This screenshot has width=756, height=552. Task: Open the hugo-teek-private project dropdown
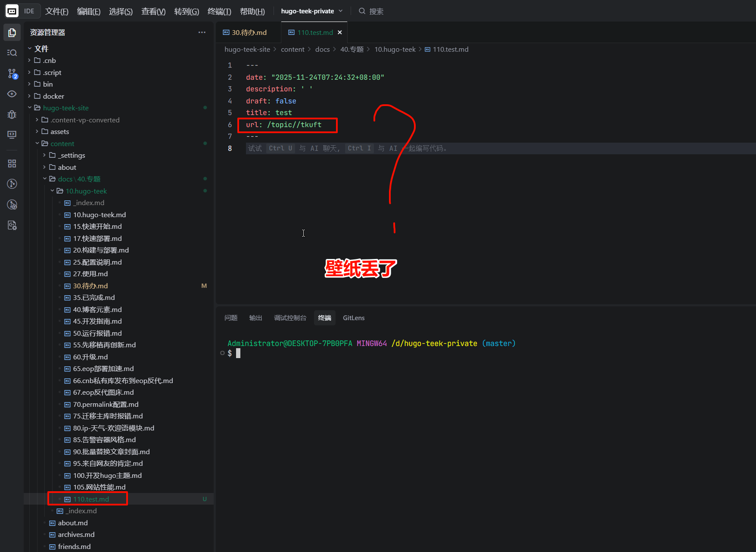311,11
